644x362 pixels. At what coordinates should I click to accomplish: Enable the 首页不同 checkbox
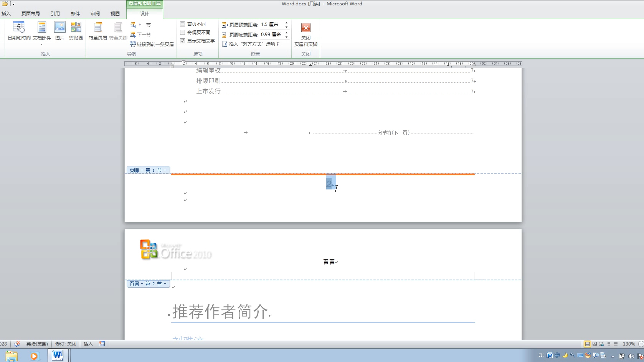183,23
